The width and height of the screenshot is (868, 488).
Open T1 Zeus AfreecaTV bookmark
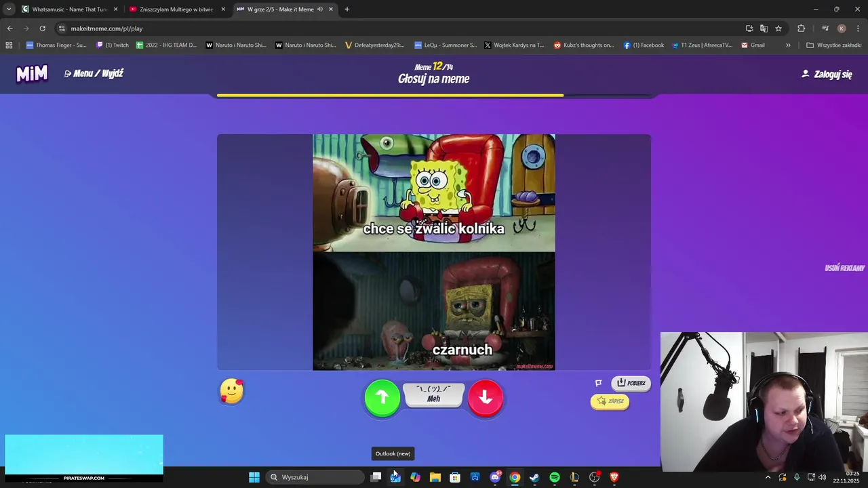(x=703, y=45)
